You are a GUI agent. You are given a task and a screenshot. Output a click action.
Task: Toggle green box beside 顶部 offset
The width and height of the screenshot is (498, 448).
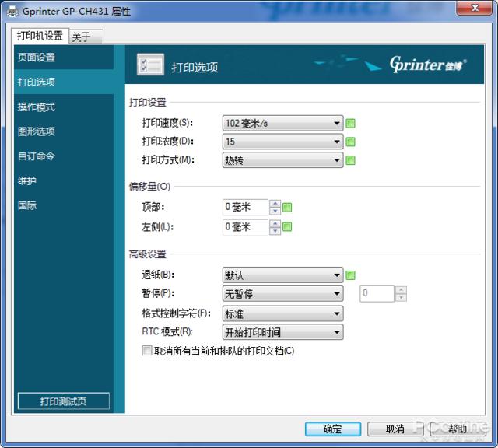[287, 208]
